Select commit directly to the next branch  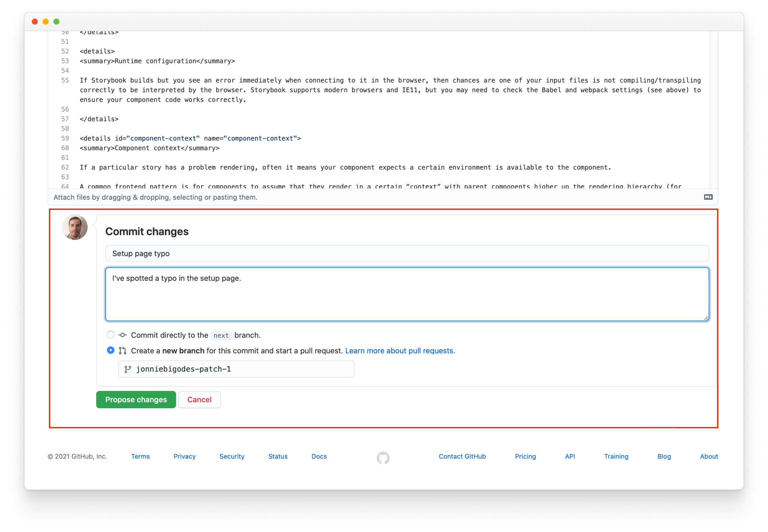pos(110,335)
